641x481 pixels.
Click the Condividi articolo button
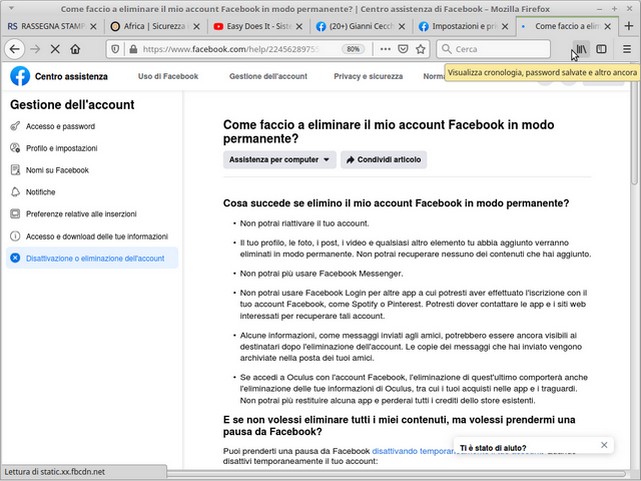[x=384, y=160]
